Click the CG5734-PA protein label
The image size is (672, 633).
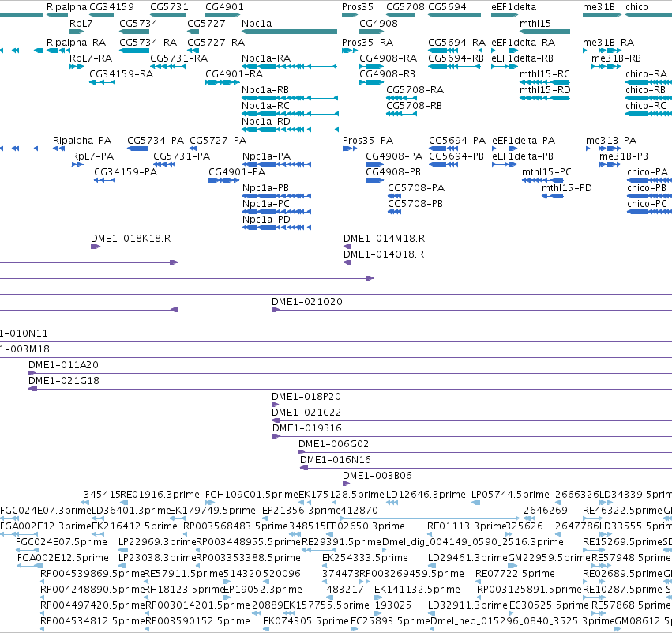pos(155,141)
